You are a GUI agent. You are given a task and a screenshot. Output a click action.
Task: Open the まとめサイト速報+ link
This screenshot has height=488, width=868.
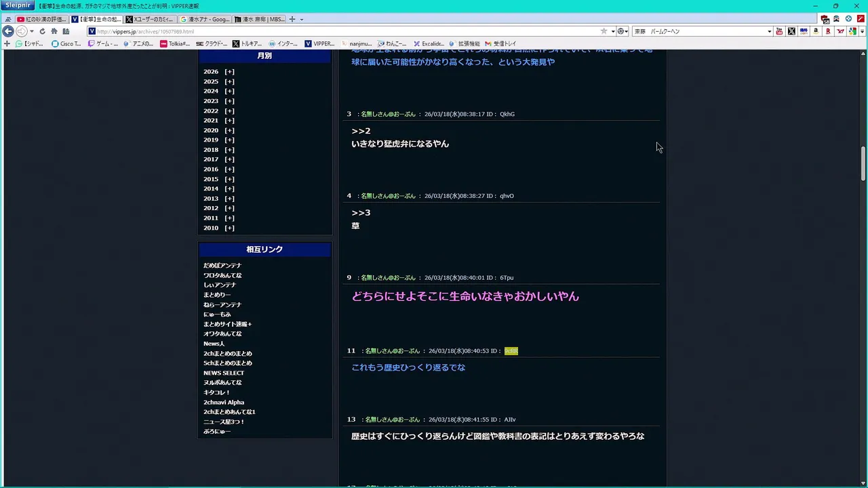[x=228, y=325]
